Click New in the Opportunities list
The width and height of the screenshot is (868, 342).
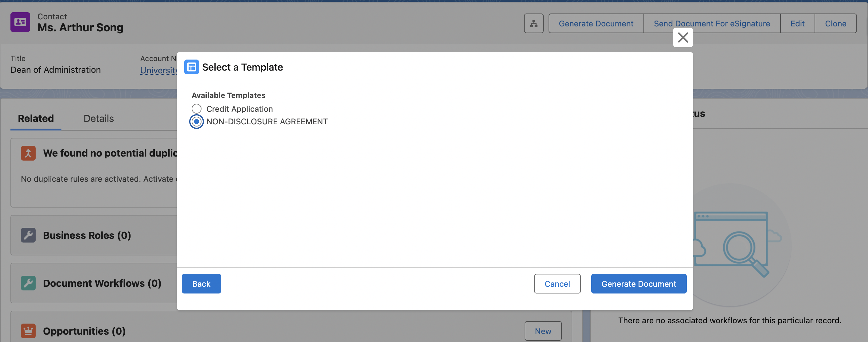click(543, 331)
